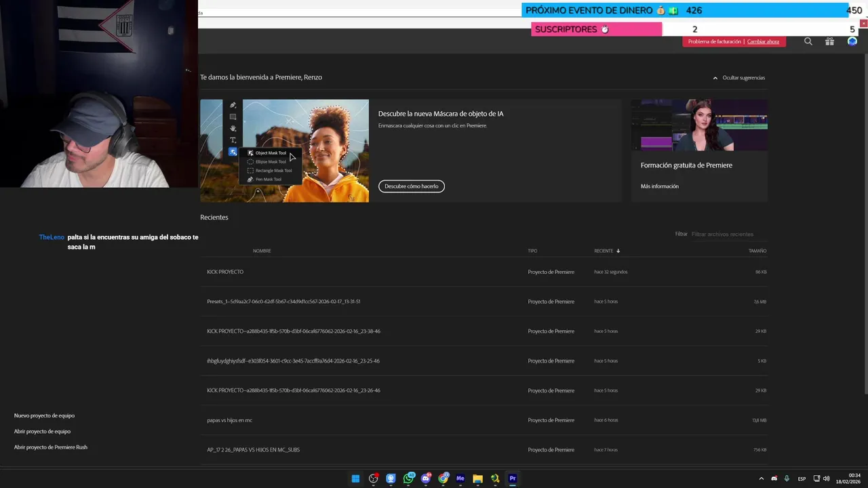The width and height of the screenshot is (868, 488).
Task: Switch to Premiere Pro taskbar icon
Action: (513, 479)
